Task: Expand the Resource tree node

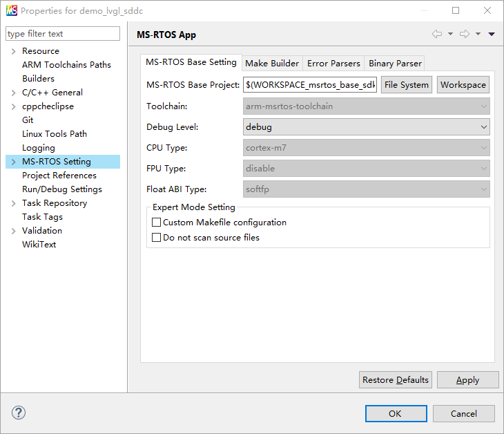Action: (13, 51)
